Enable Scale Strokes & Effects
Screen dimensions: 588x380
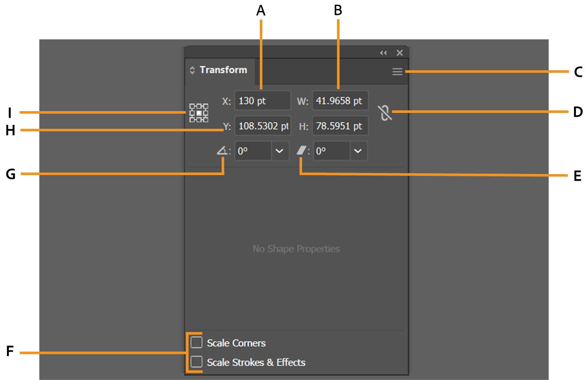tap(197, 362)
